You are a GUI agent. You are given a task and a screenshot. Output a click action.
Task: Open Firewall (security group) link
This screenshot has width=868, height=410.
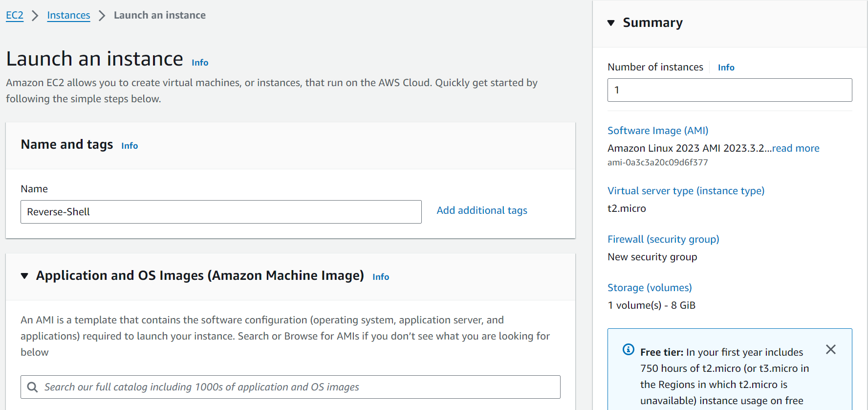(663, 239)
